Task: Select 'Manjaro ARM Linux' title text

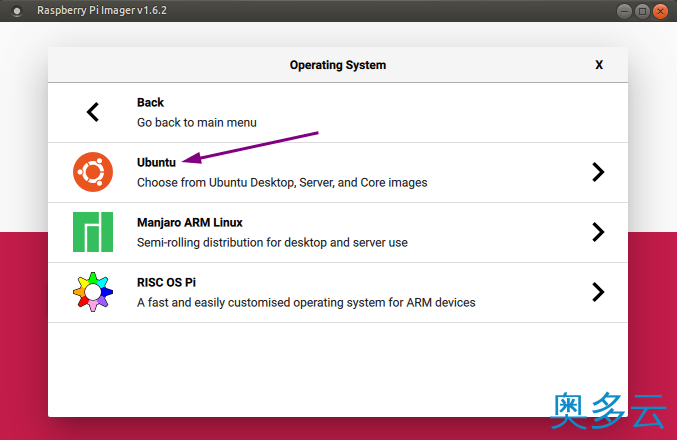Action: click(x=190, y=222)
